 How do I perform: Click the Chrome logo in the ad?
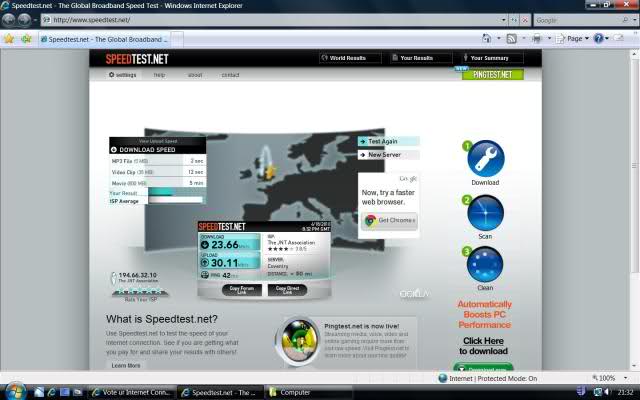(370, 220)
